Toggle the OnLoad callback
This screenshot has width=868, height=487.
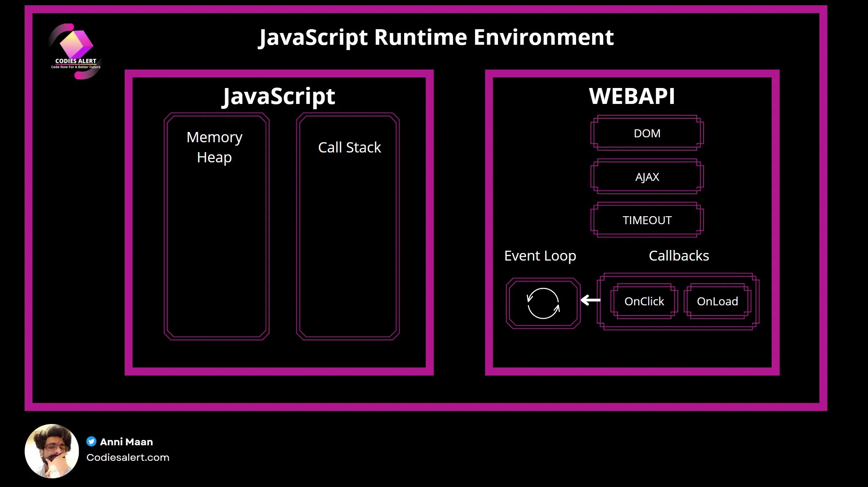tap(717, 301)
